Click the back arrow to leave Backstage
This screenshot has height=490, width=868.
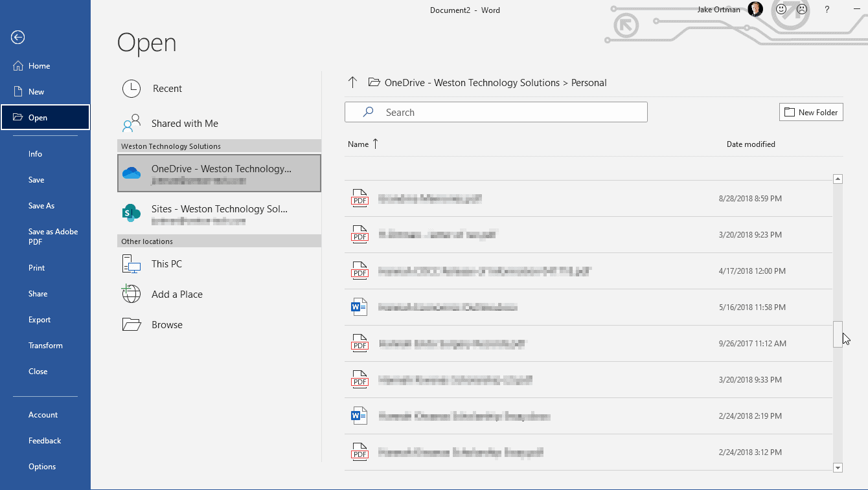18,38
